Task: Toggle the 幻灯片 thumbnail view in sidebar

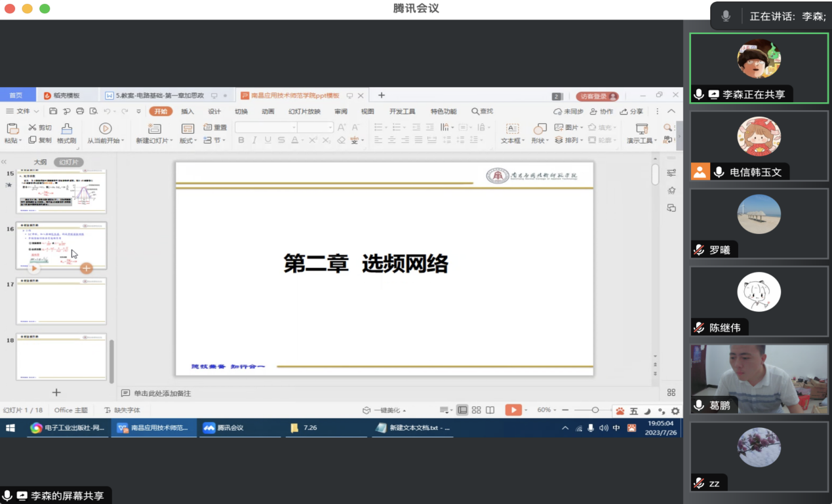Action: click(x=69, y=162)
